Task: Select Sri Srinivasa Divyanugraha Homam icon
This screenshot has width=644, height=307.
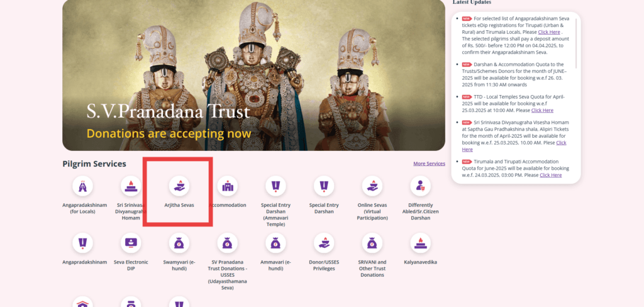Action: 131,186
